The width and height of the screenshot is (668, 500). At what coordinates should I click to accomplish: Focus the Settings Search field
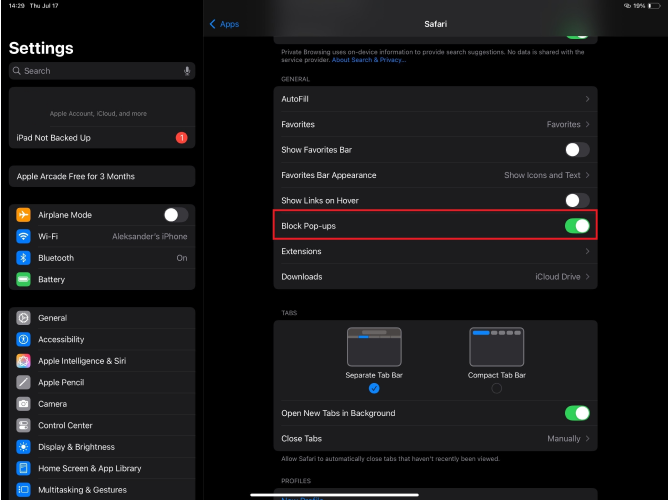click(102, 71)
